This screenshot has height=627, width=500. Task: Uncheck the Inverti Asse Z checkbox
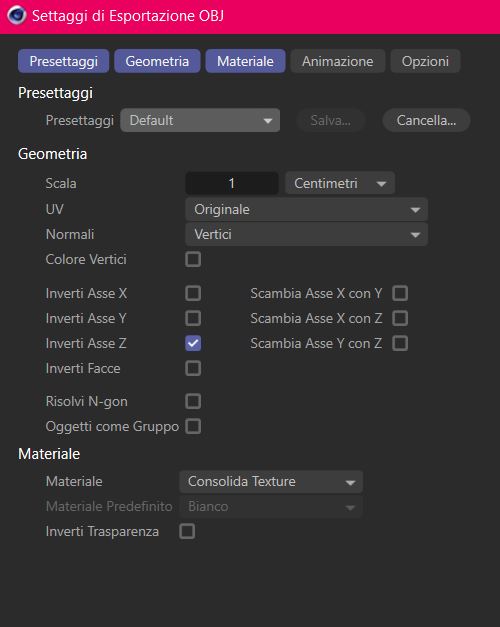coord(193,343)
